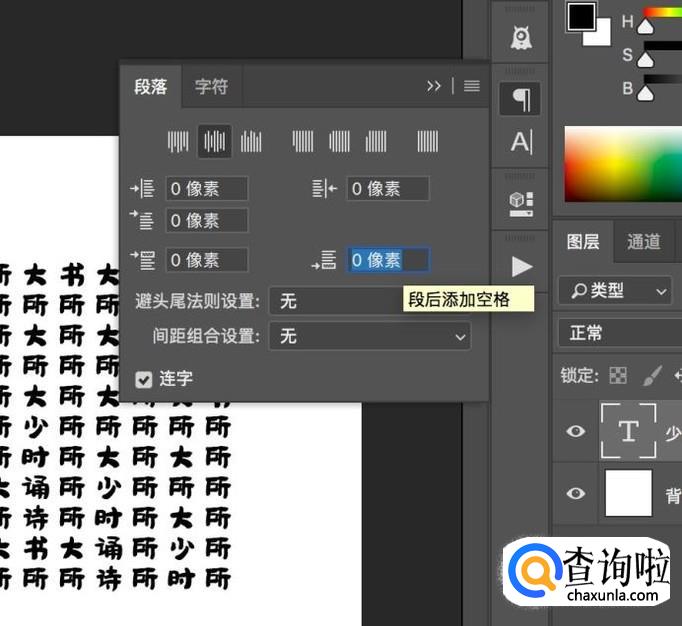Click the first line indent value field
The height and width of the screenshot is (626, 682).
click(x=207, y=220)
